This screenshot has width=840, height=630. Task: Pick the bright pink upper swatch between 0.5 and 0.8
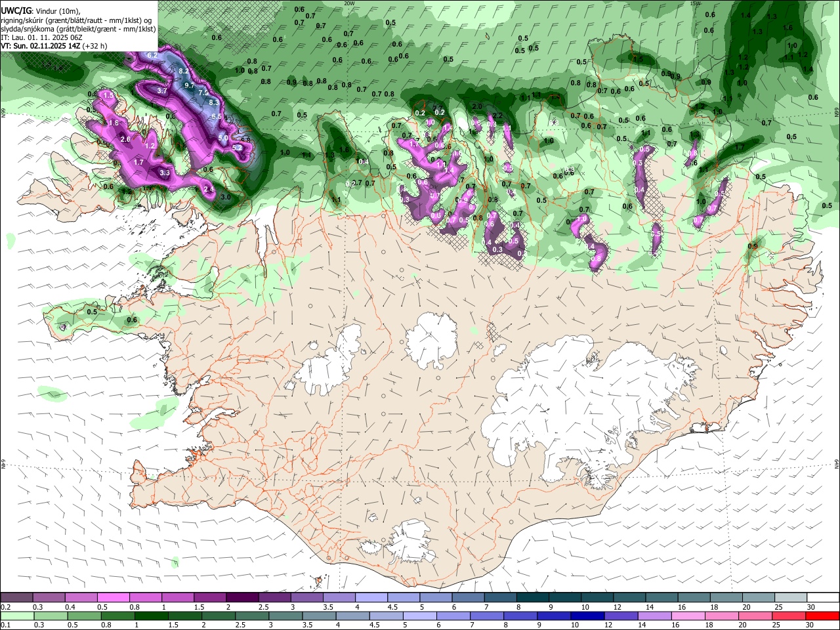tap(113, 598)
